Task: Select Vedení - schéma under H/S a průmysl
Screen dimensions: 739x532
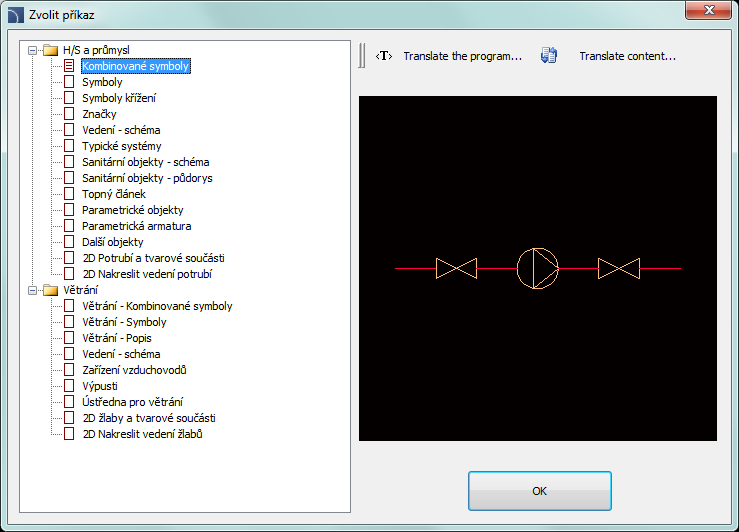Action: pyautogui.click(x=121, y=130)
